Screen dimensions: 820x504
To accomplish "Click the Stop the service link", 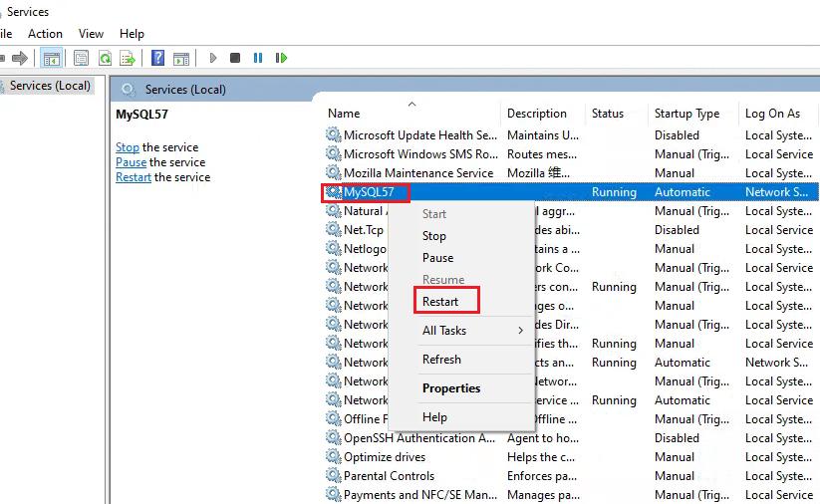I will point(128,147).
